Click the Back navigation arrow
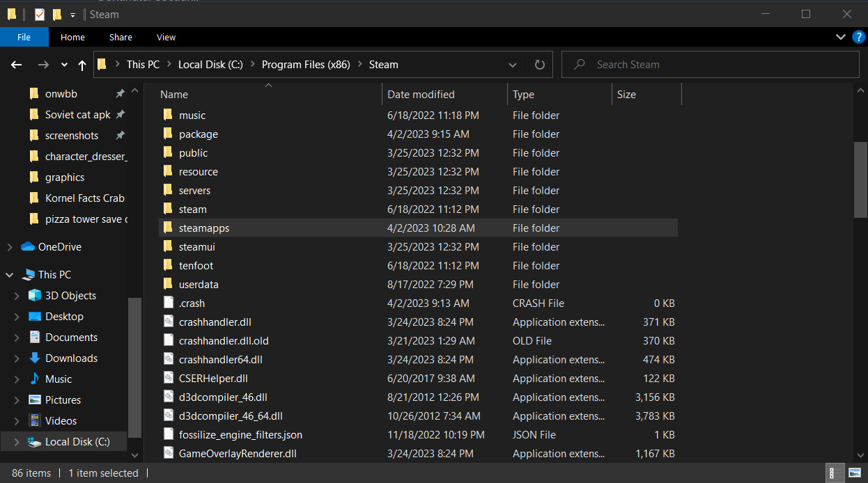Viewport: 868px width, 483px height. coord(17,65)
